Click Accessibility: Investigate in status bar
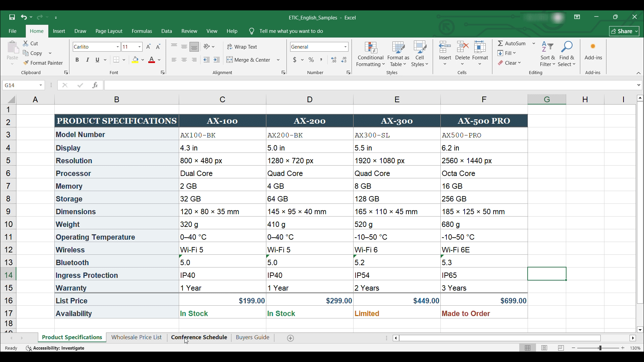The height and width of the screenshot is (362, 644). pos(55,348)
